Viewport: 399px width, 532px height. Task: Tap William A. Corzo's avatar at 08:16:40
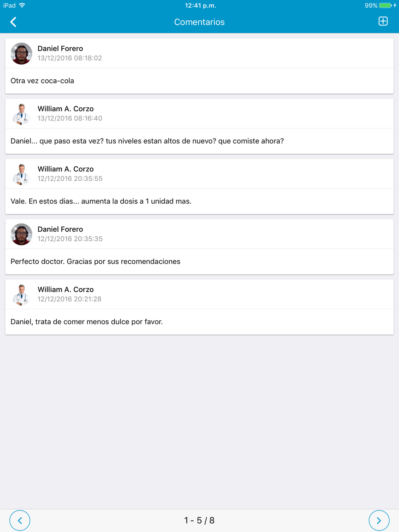click(x=22, y=114)
